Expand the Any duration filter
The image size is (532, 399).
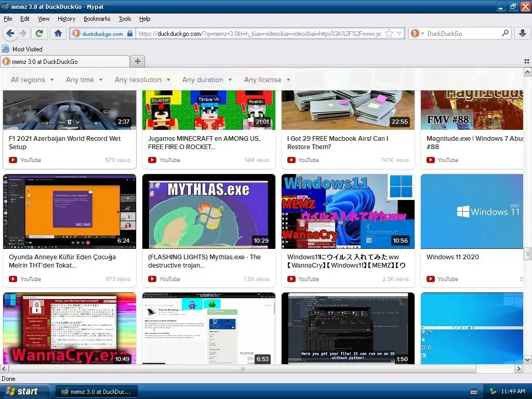click(x=207, y=79)
